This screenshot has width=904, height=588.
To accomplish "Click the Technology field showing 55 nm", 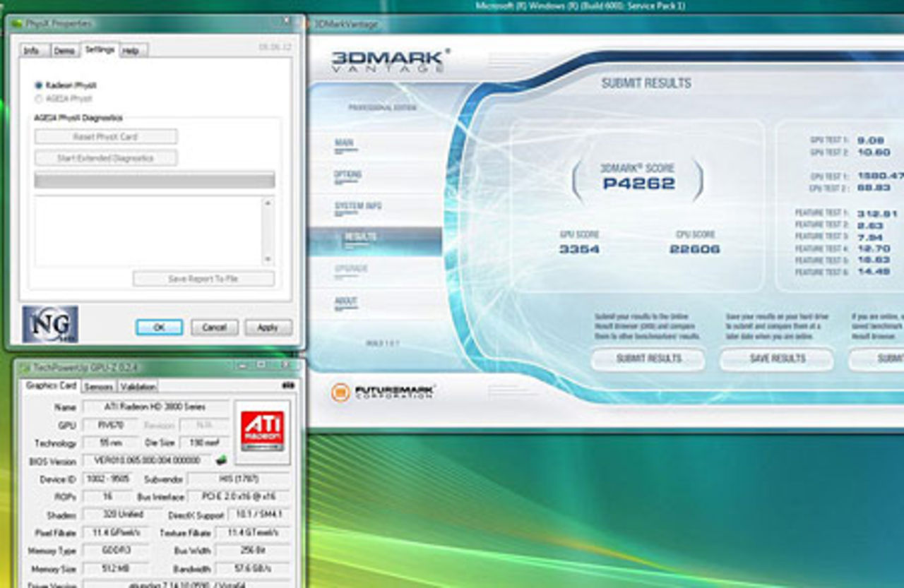I will point(110,443).
